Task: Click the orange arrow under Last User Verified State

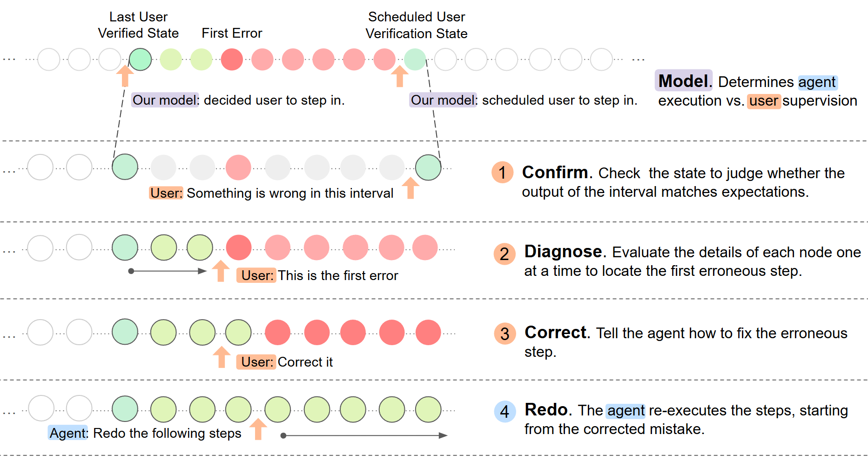Action: click(125, 76)
